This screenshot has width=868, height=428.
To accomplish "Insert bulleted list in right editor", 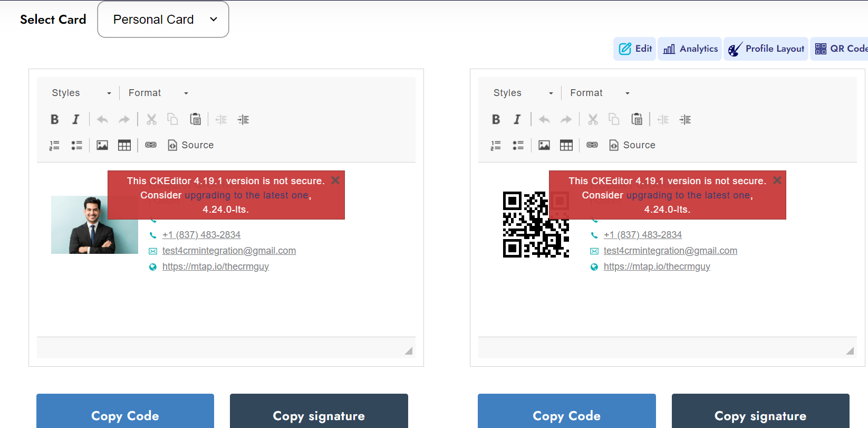I will point(518,145).
